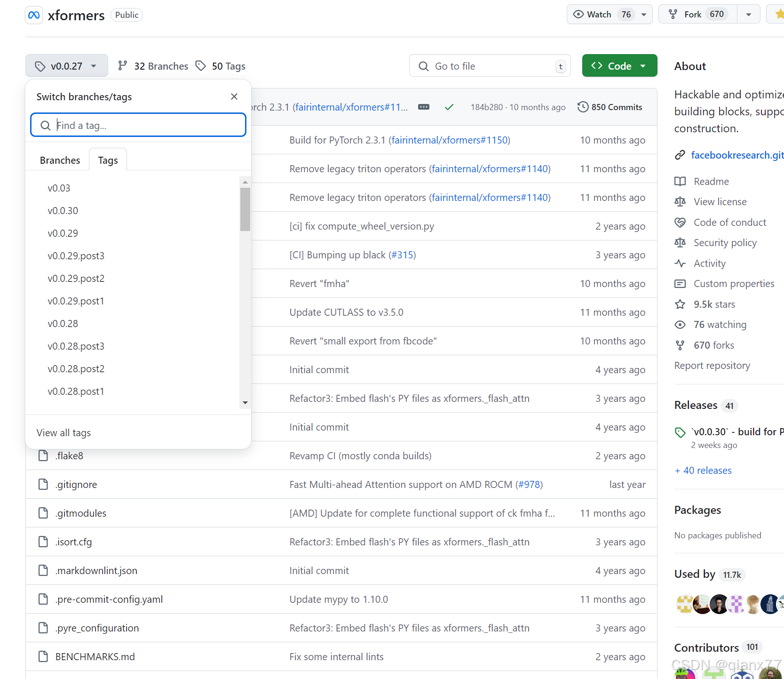
Task: Open the .pre-commit-config.yaml file
Action: tap(109, 599)
